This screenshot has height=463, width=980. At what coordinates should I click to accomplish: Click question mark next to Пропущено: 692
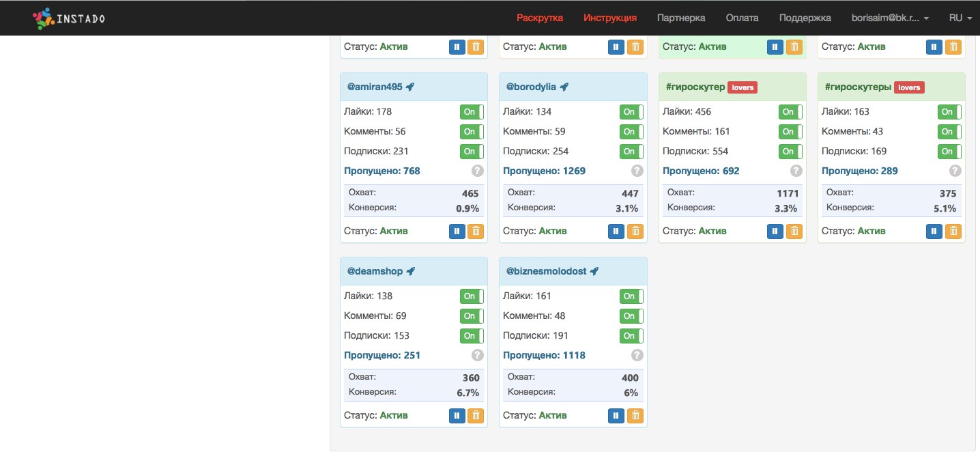tap(796, 171)
